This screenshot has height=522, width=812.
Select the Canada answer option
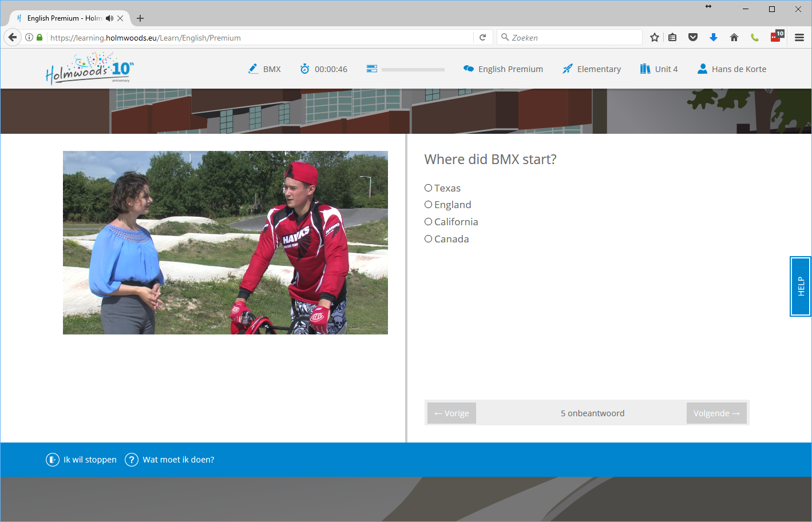coord(428,239)
